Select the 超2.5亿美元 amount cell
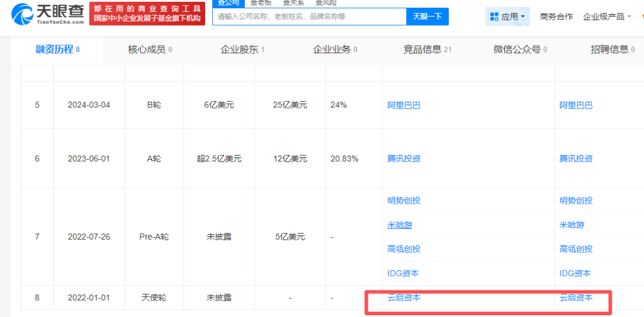Viewport: 644px width, 317px height. (x=219, y=158)
